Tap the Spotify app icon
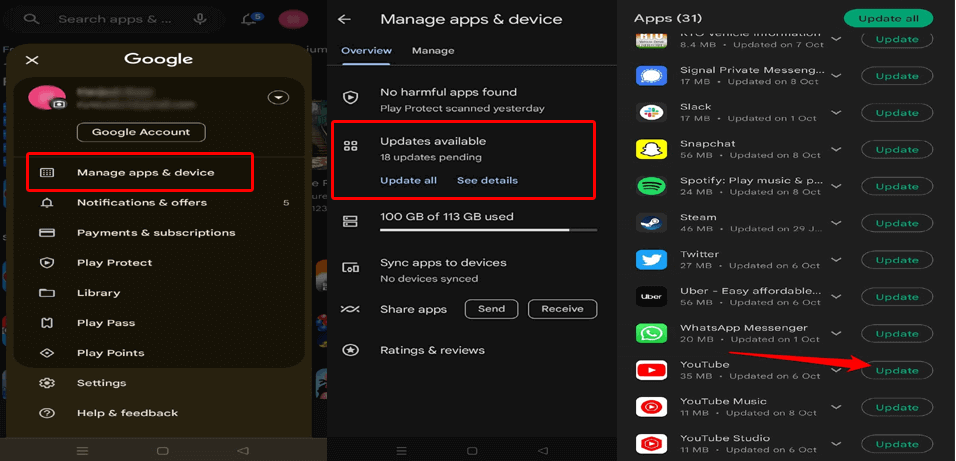Viewport: 956px width, 461px height. [x=651, y=186]
